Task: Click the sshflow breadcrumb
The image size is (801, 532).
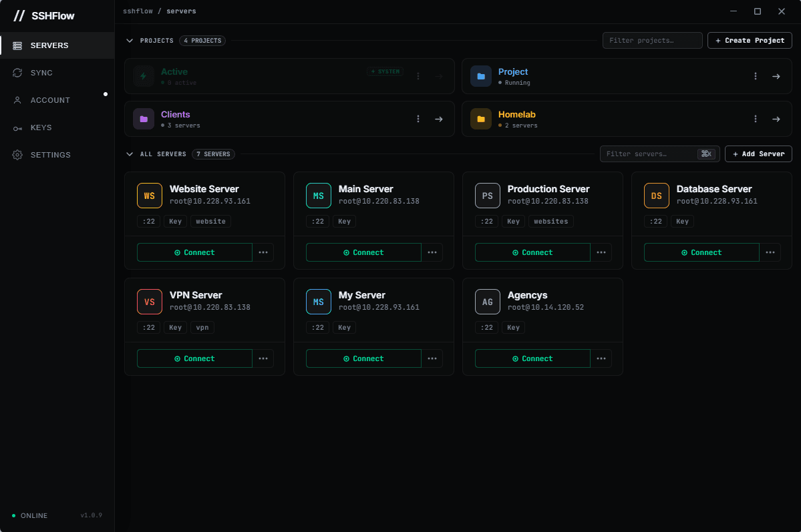Action: [138, 11]
